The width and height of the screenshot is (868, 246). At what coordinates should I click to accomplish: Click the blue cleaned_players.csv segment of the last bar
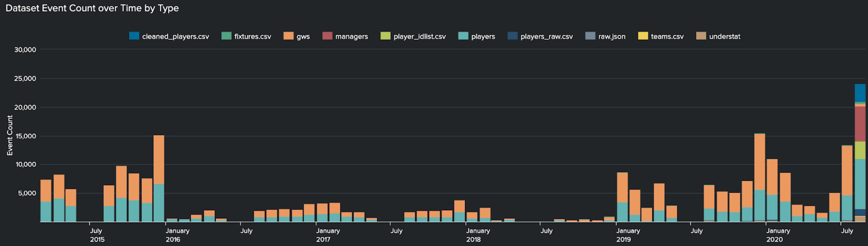(860, 93)
